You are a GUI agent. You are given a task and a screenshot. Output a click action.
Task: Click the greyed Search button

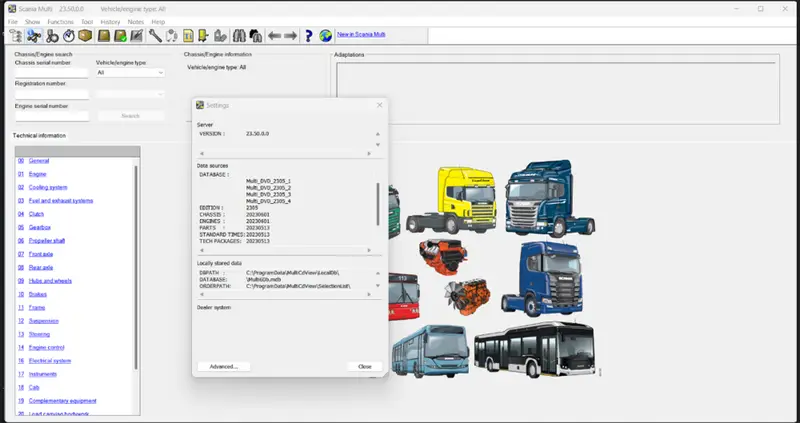(131, 116)
